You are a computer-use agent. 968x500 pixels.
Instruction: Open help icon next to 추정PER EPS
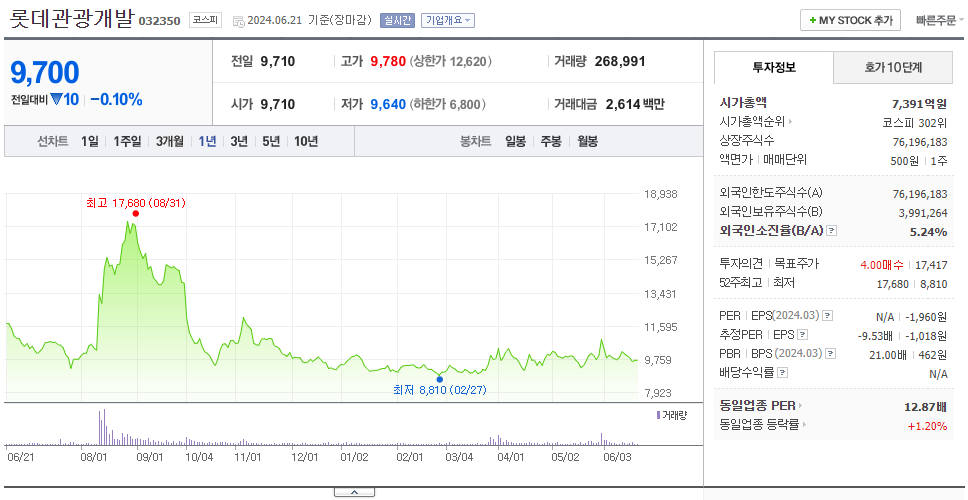tap(802, 335)
